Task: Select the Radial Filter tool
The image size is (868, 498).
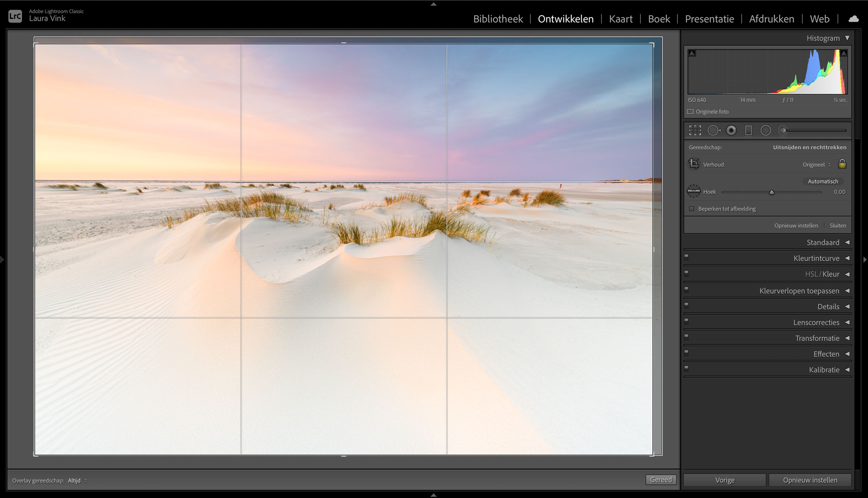Action: 766,131
